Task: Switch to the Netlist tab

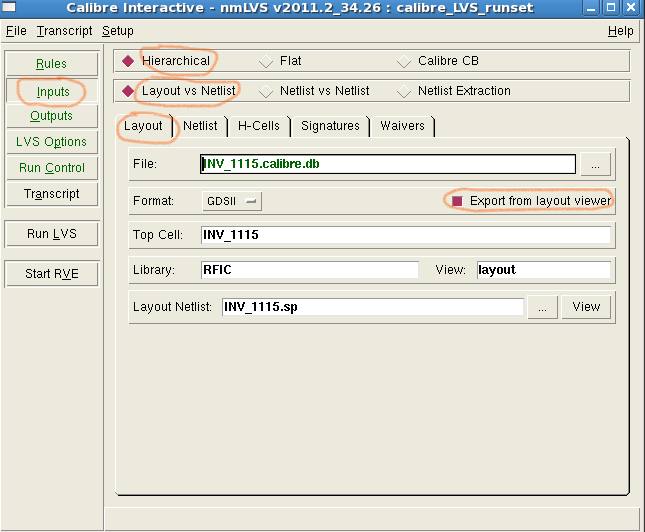Action: [200, 126]
